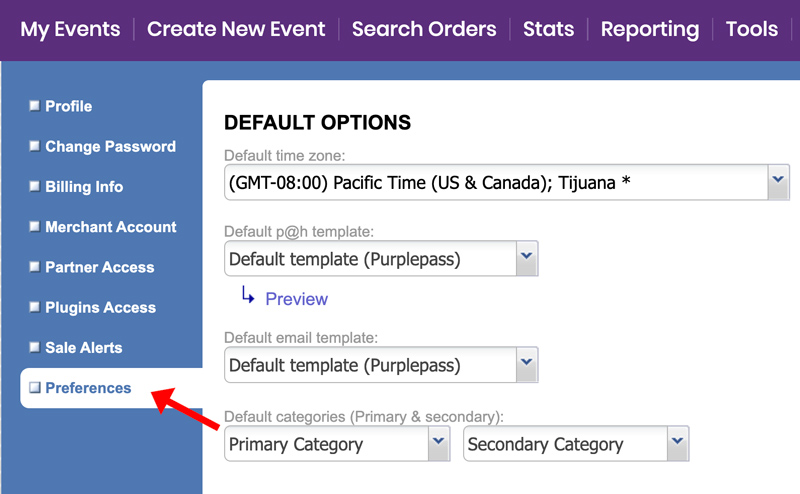Expand the Primary Category dropdown
Image resolution: width=800 pixels, height=494 pixels.
337,444
